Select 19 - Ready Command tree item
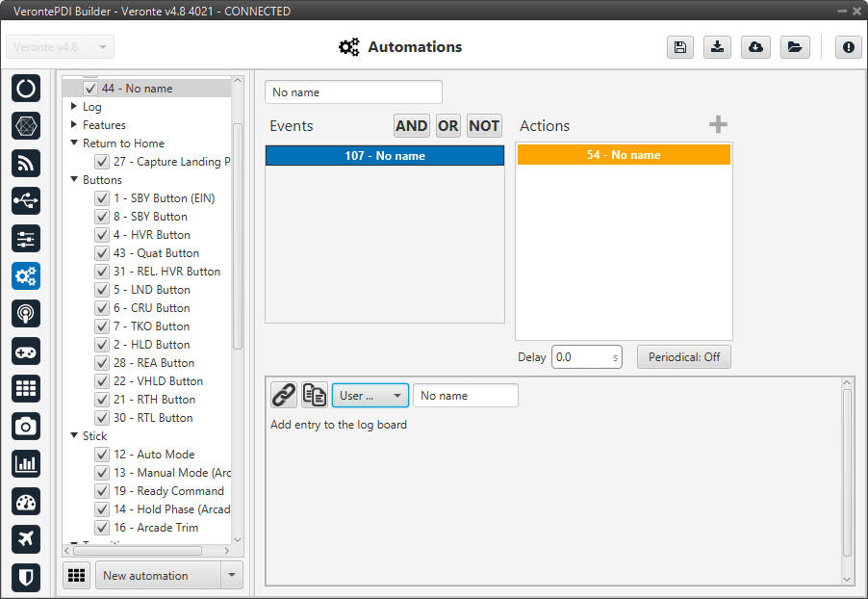The image size is (868, 599). click(x=168, y=491)
